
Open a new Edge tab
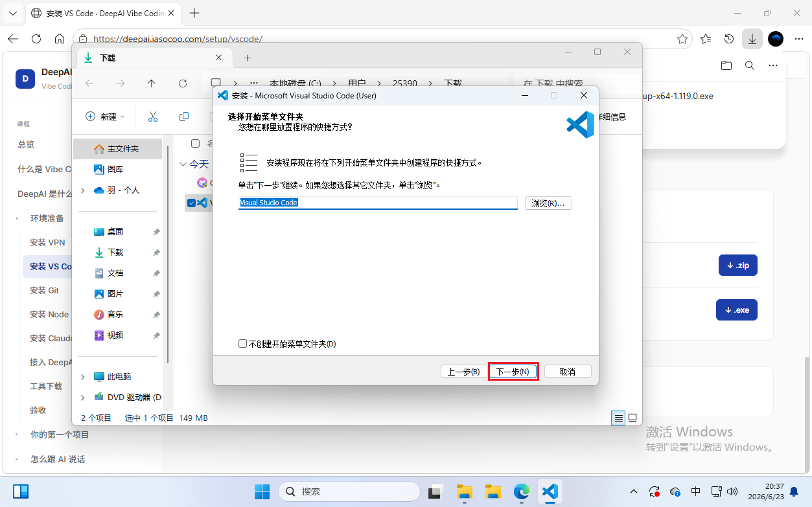point(194,13)
